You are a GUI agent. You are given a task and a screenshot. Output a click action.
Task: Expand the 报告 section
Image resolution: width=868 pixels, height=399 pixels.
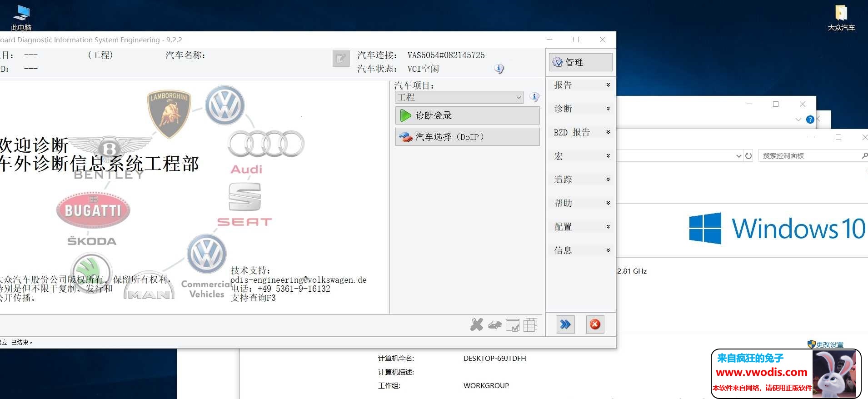click(581, 85)
